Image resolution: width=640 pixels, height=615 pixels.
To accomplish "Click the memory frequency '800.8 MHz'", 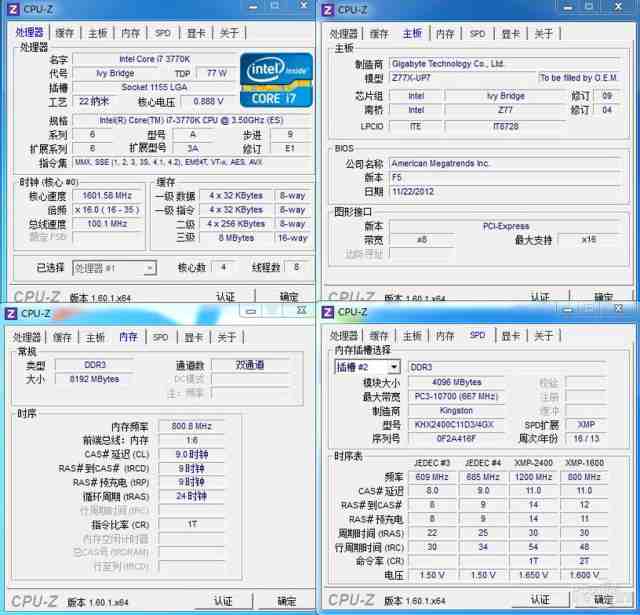I will pyautogui.click(x=191, y=426).
